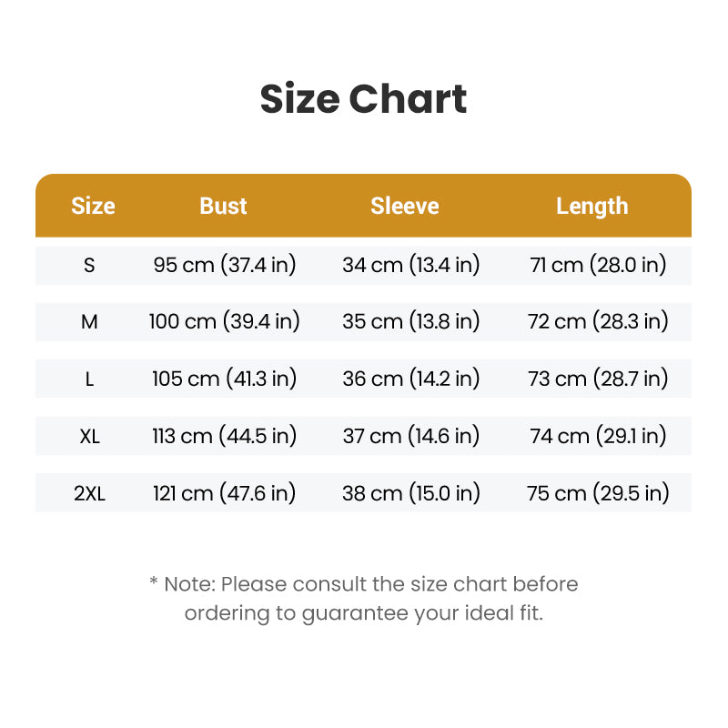Screen dimensions: 728x728
Task: Click the M size row label
Action: (89, 321)
